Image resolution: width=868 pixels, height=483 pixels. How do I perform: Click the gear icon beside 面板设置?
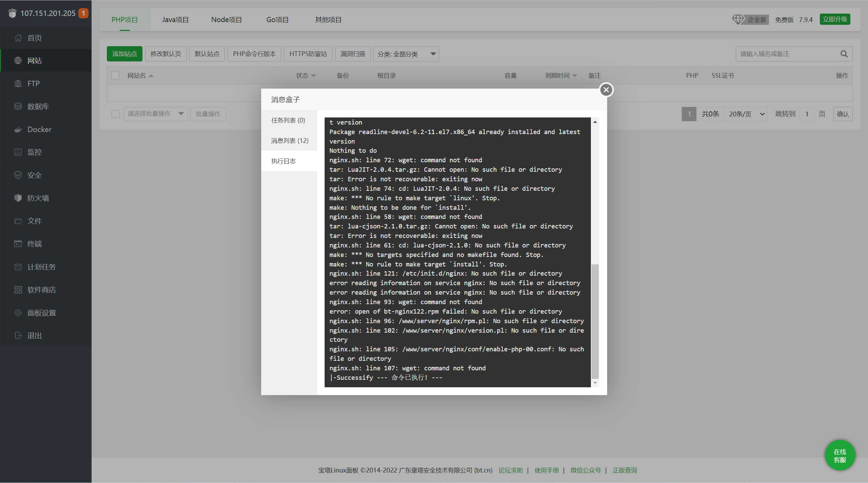[x=18, y=313]
